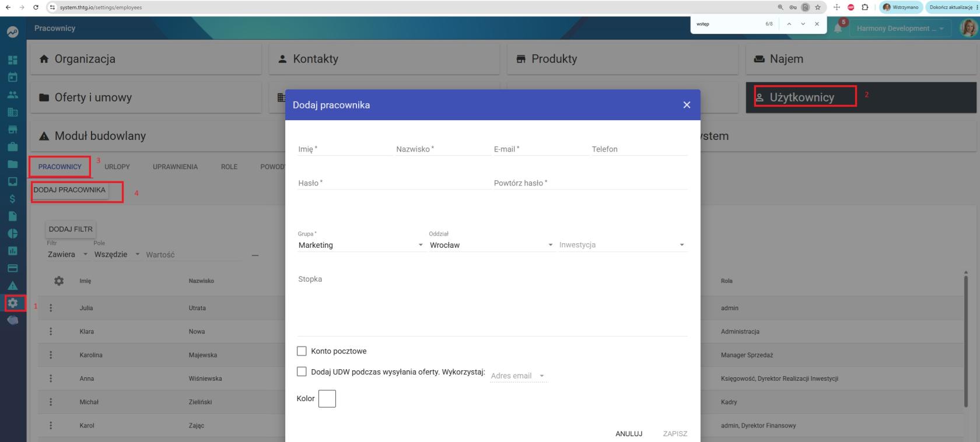Open the row menu for Klara Nowa

[x=51, y=331]
